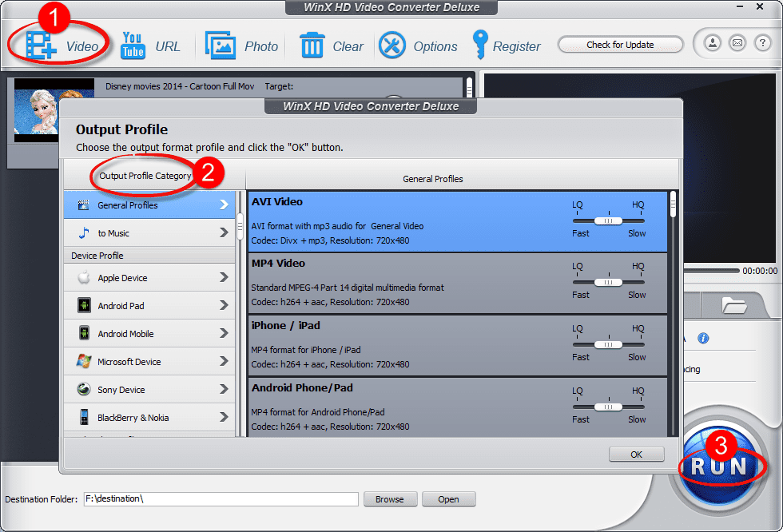Screen dimensions: 783x532
Task: Click the blue info icon
Action: (703, 339)
